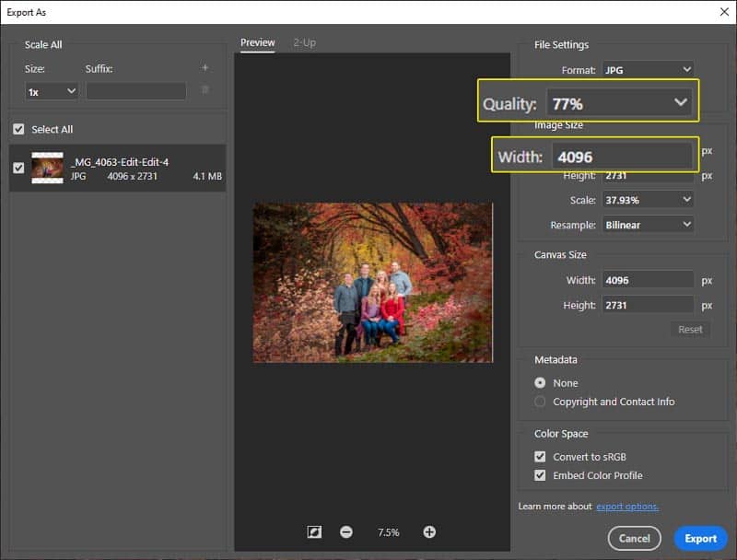This screenshot has width=737, height=560.
Task: Toggle Embed Color Profile checkbox
Action: click(x=540, y=475)
